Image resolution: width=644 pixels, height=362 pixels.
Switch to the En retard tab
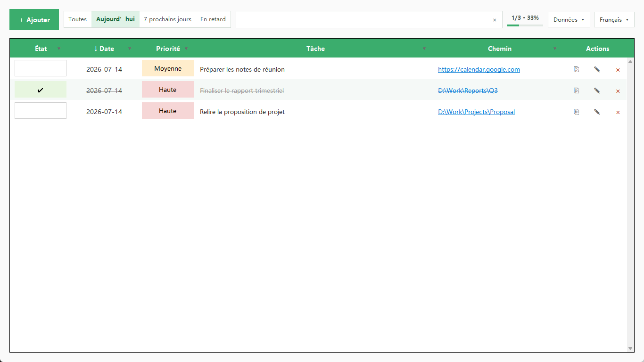(213, 19)
